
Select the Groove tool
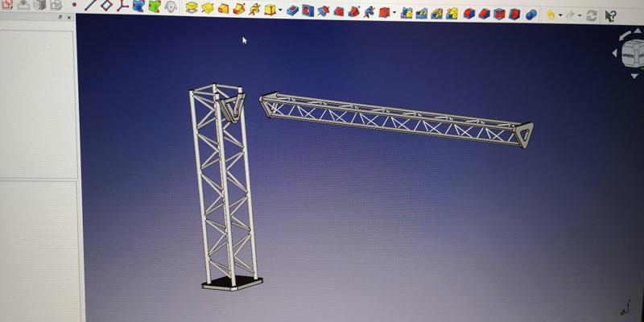click(324, 10)
